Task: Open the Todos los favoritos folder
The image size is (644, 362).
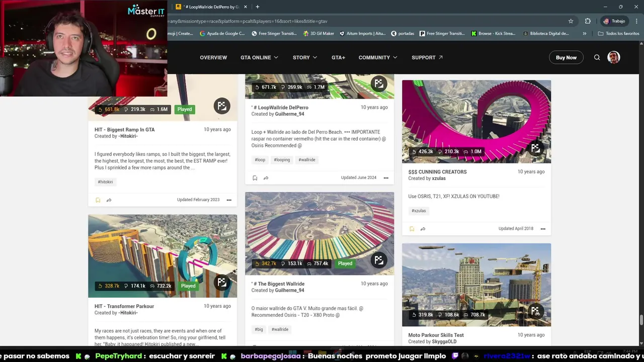Action: pos(618,34)
